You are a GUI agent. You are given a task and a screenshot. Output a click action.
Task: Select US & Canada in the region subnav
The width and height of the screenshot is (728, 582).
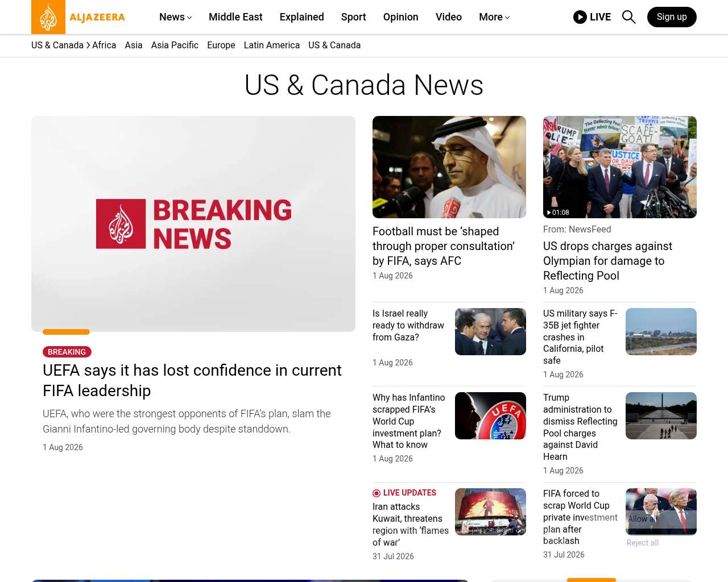tap(334, 45)
